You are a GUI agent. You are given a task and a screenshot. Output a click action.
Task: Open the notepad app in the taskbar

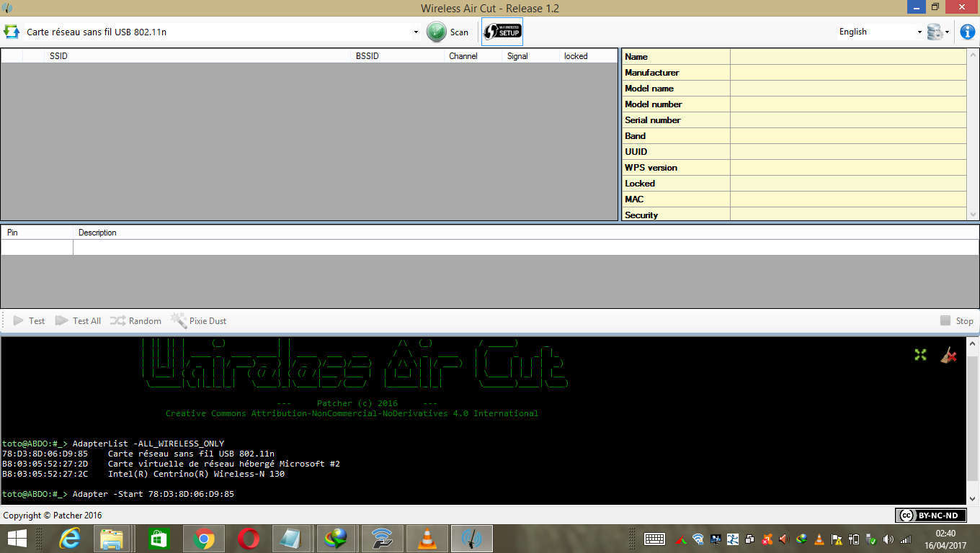coord(293,539)
